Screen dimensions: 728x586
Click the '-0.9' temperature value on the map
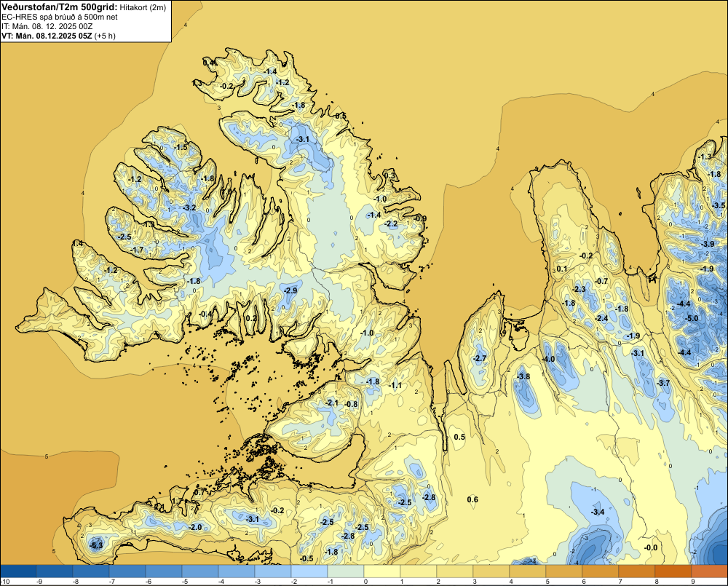click(x=420, y=218)
